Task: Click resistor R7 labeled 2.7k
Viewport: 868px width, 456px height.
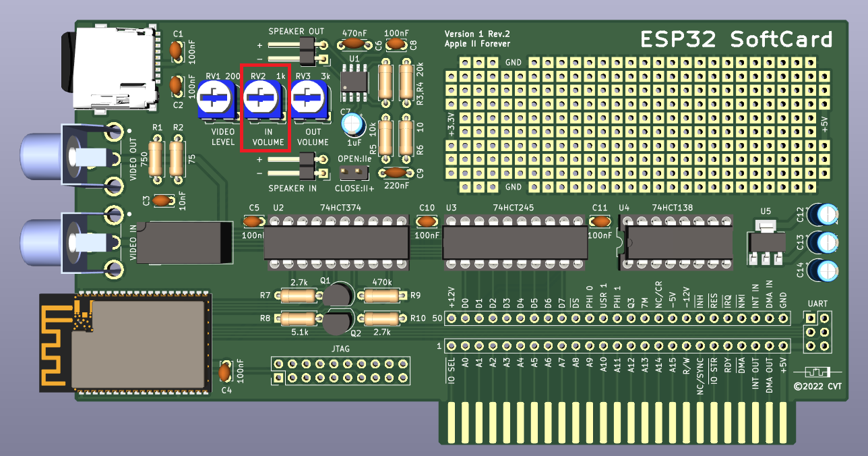Action: point(297,295)
